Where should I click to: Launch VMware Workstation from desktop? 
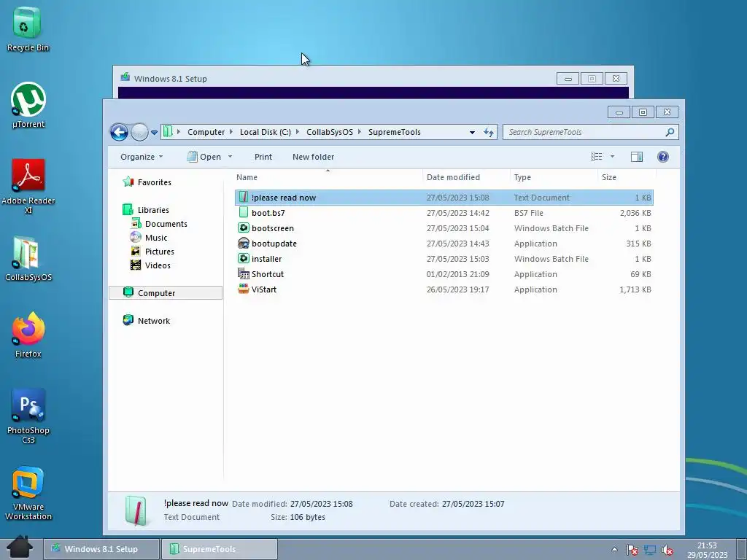(x=28, y=493)
